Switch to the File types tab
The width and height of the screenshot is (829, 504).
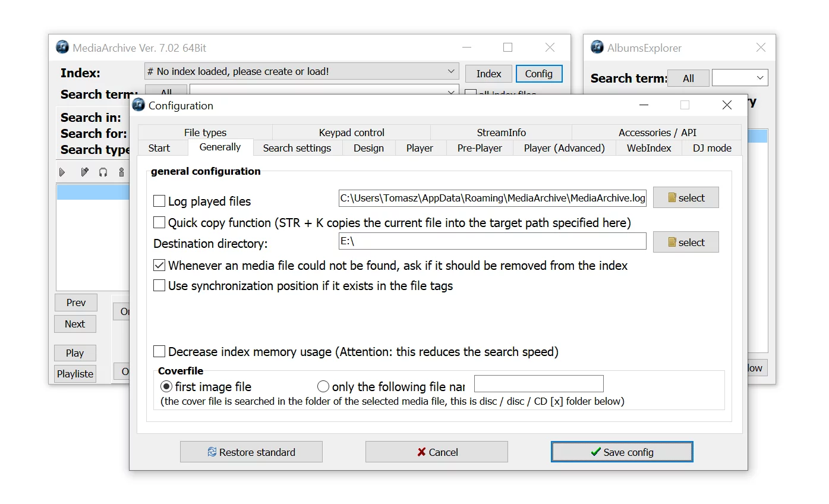pos(205,133)
